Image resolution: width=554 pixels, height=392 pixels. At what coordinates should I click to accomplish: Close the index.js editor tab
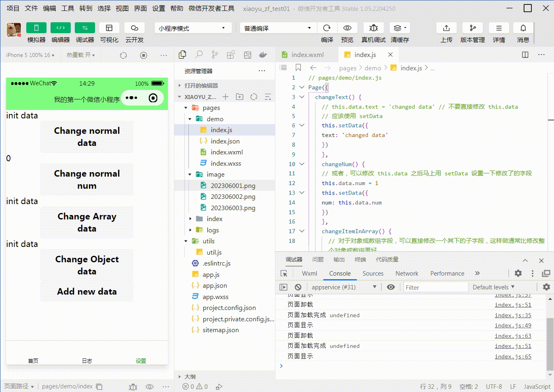click(x=390, y=55)
